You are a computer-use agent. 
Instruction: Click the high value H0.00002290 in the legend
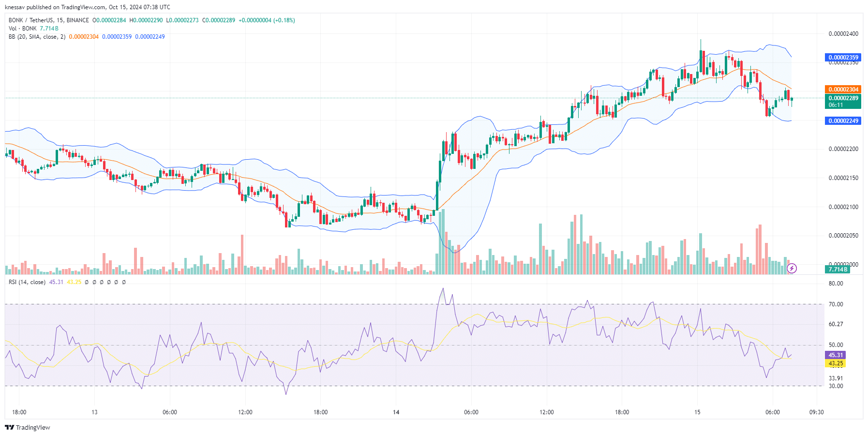coord(146,20)
